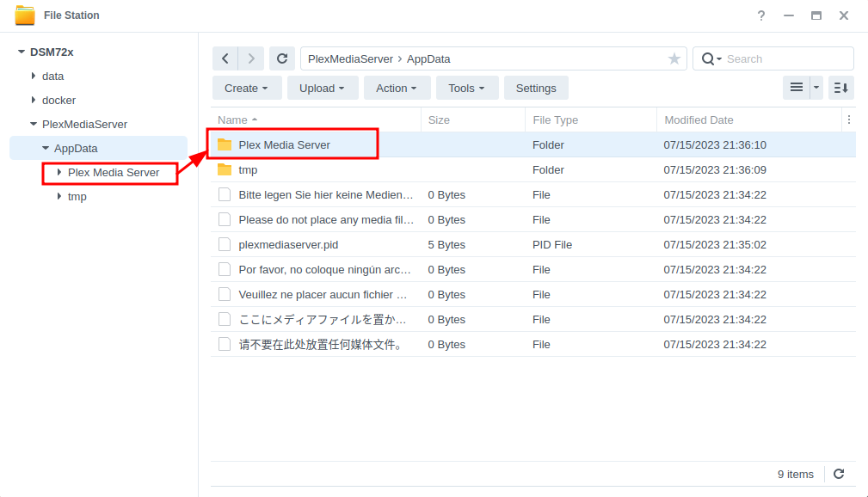Click the icon of the Por favor file
Image resolution: width=868 pixels, height=497 pixels.
225,269
